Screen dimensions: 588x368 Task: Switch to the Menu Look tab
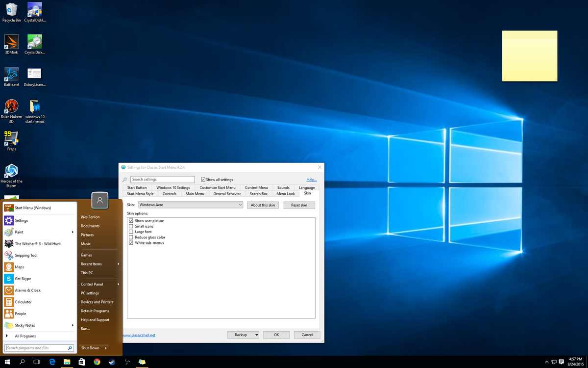286,193
